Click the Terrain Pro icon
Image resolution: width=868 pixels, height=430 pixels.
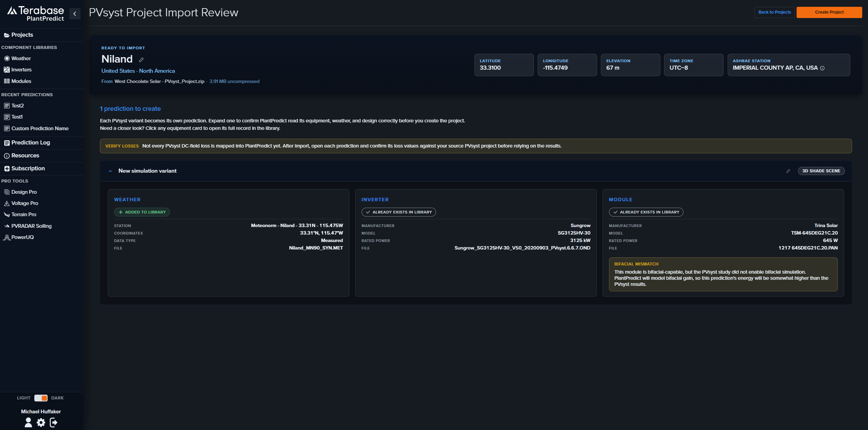(7, 214)
